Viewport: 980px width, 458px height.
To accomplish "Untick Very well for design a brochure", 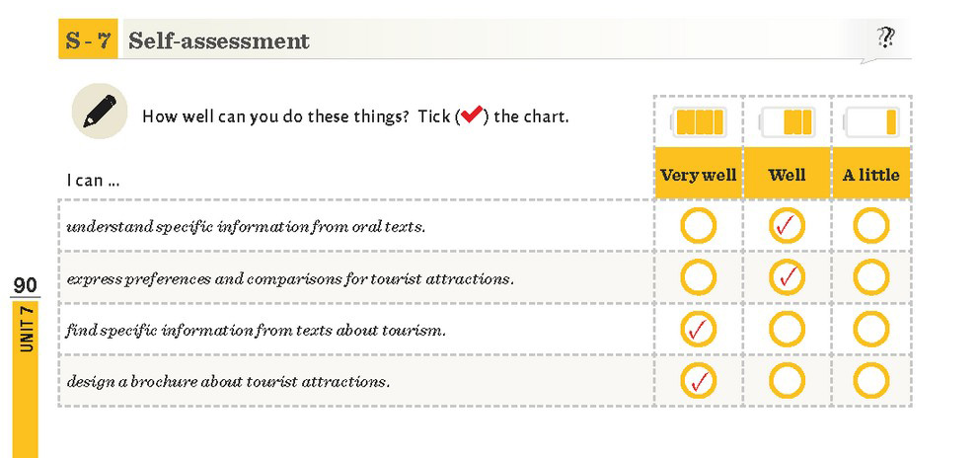I will (x=698, y=381).
